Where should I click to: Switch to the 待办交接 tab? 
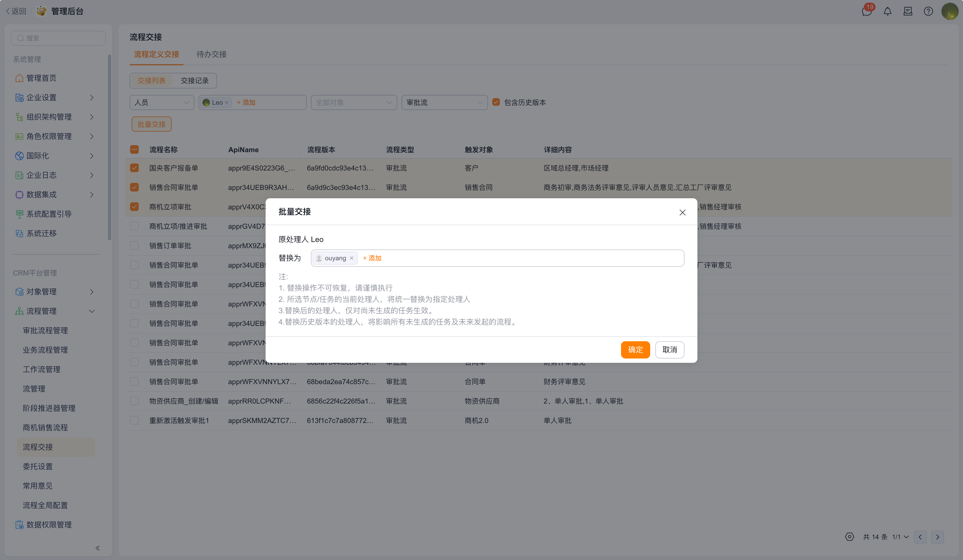(x=211, y=54)
